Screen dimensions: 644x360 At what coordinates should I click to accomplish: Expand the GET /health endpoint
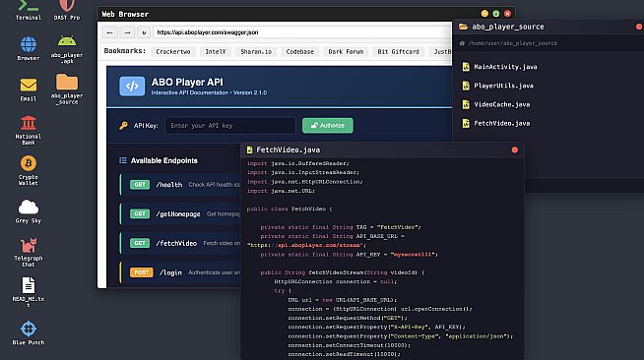coord(181,185)
